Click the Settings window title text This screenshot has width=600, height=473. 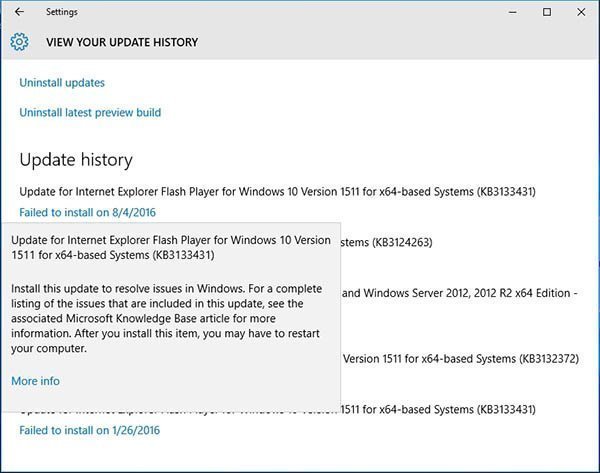point(62,12)
